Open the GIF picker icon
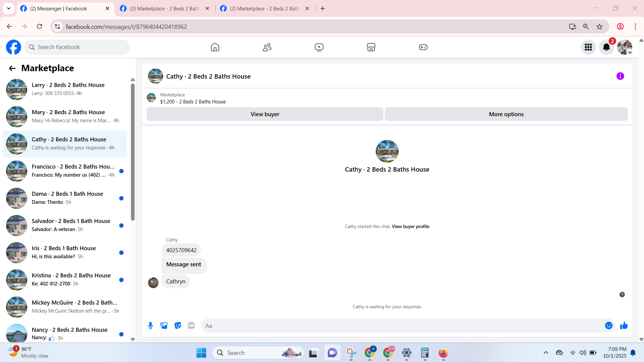The image size is (644, 362). click(191, 326)
